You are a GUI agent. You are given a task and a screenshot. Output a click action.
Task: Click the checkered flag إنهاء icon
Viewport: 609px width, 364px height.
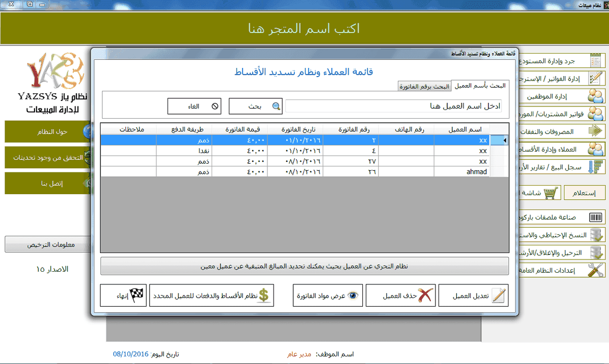coord(137,296)
